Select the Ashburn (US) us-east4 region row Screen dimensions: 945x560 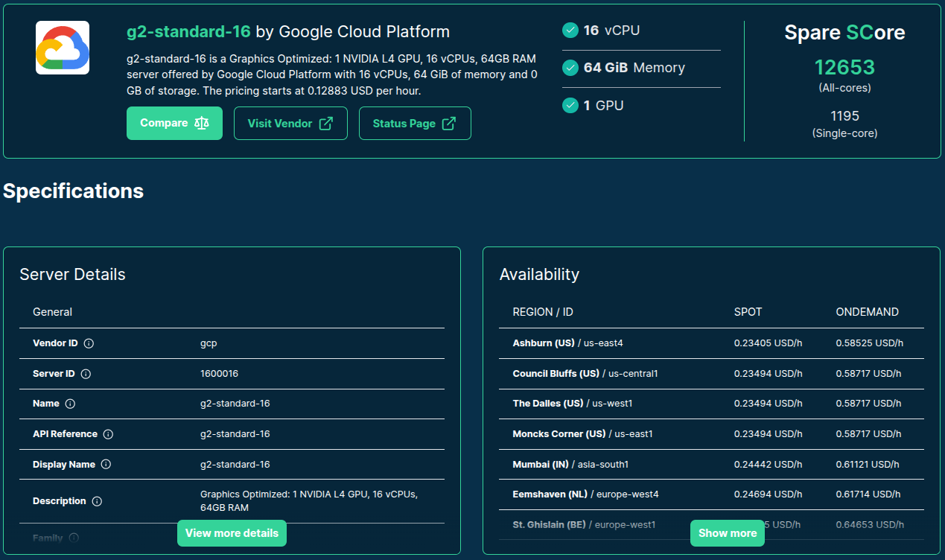[711, 343]
